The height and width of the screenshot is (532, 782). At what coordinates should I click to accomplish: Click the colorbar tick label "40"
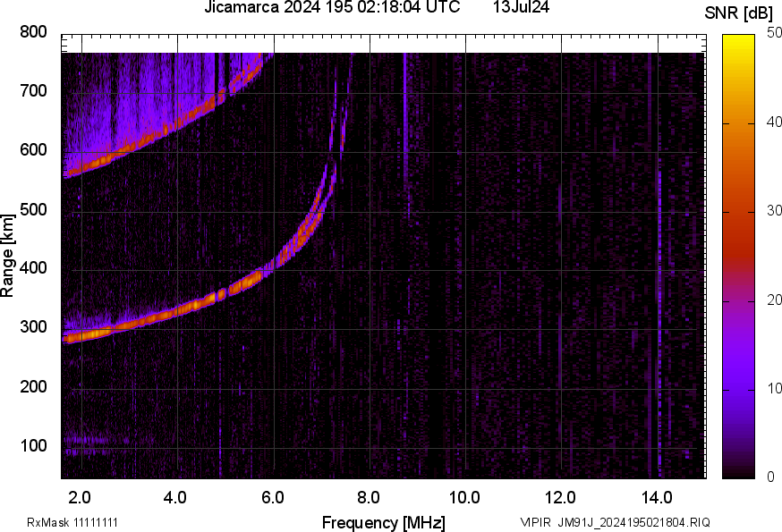[x=775, y=122]
